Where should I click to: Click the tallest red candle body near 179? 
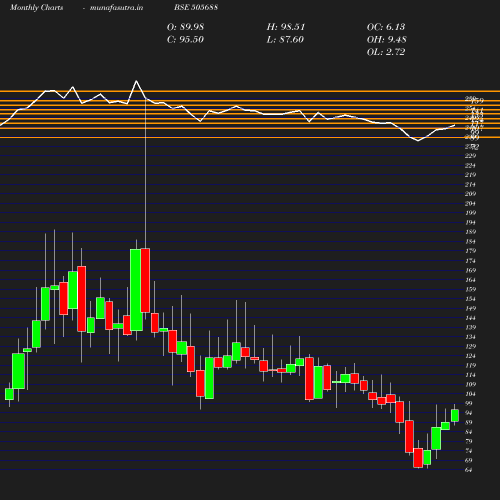point(145,280)
